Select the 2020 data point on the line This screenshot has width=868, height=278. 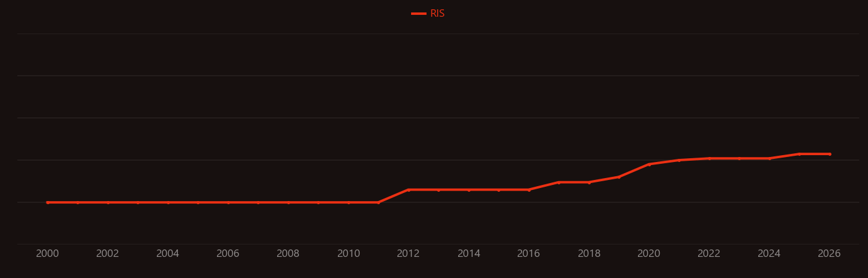coord(649,164)
